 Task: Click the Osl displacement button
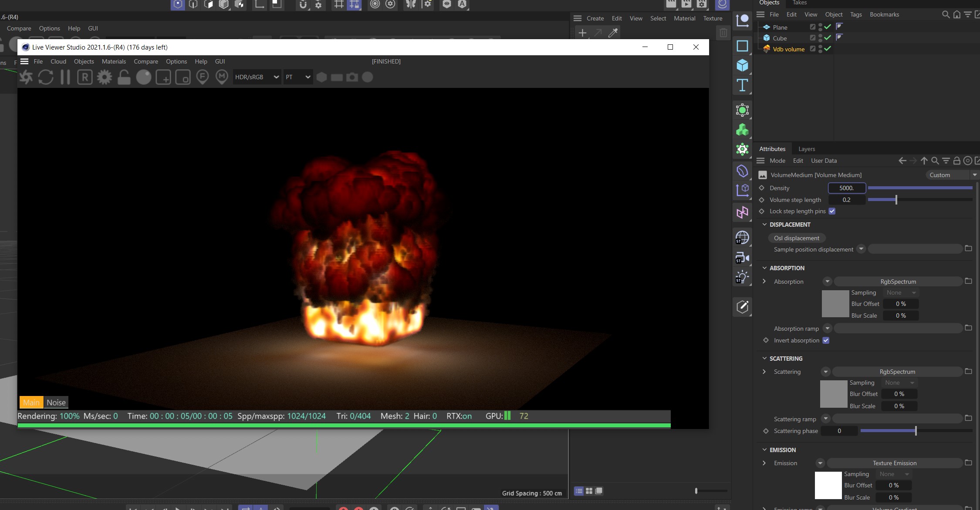click(x=796, y=238)
